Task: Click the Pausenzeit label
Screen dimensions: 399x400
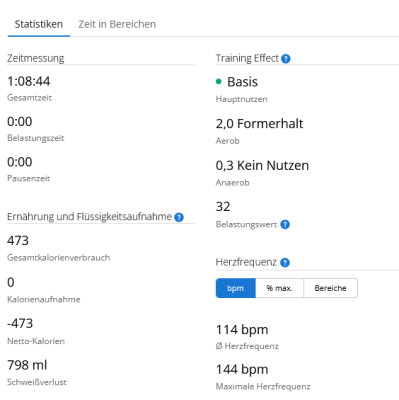Action: click(x=29, y=178)
